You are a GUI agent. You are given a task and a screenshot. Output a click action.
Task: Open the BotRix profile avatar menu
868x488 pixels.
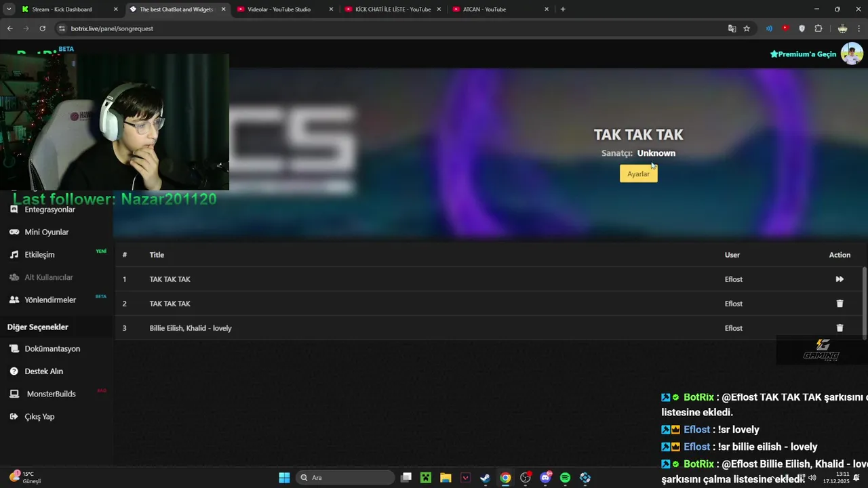(852, 54)
